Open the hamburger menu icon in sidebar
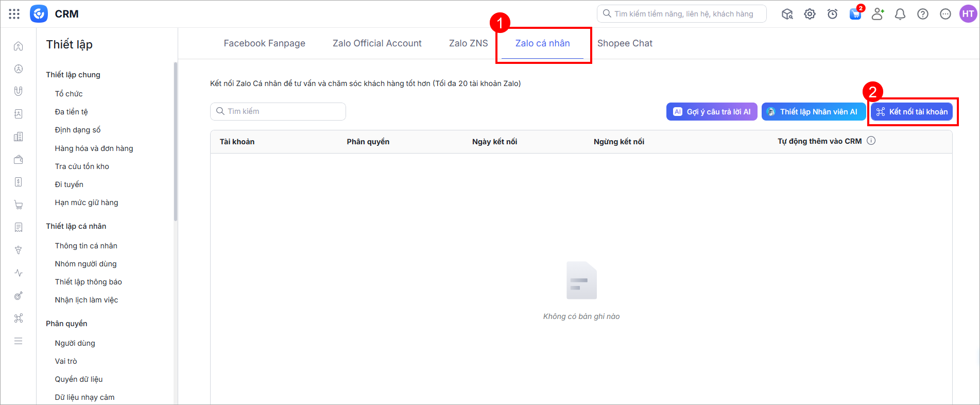 coord(19,341)
